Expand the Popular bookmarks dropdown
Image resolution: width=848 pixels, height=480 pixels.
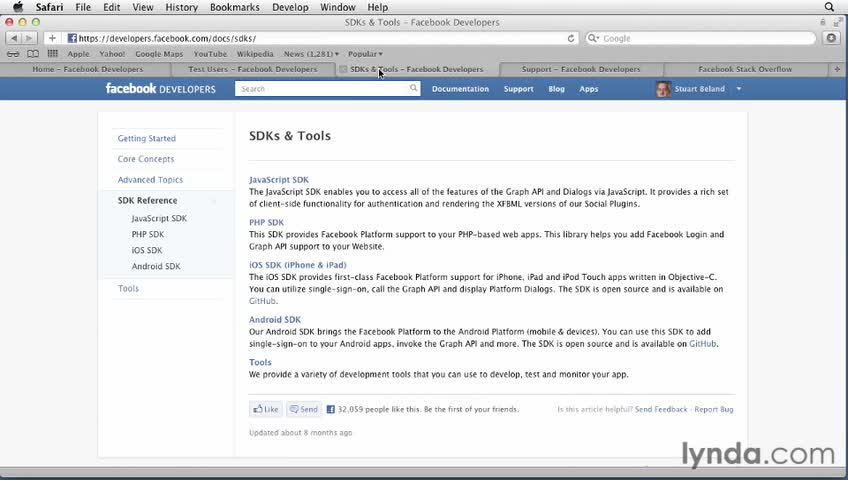[365, 54]
